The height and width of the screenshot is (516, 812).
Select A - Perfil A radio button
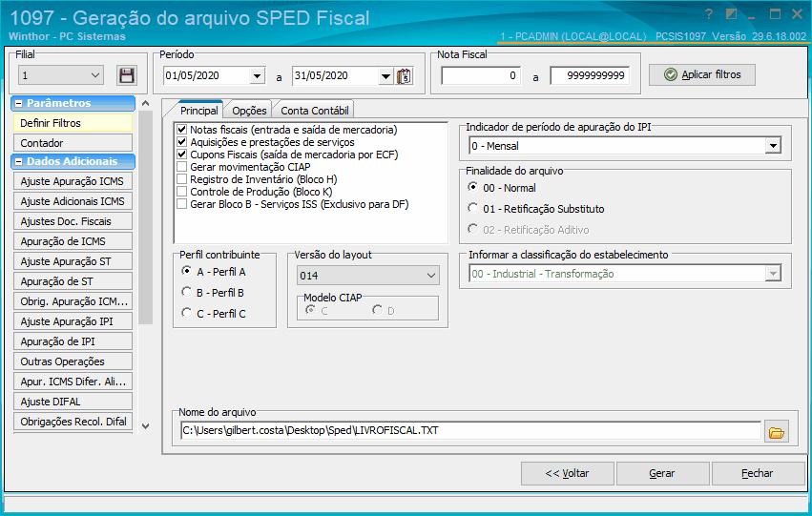click(x=186, y=271)
